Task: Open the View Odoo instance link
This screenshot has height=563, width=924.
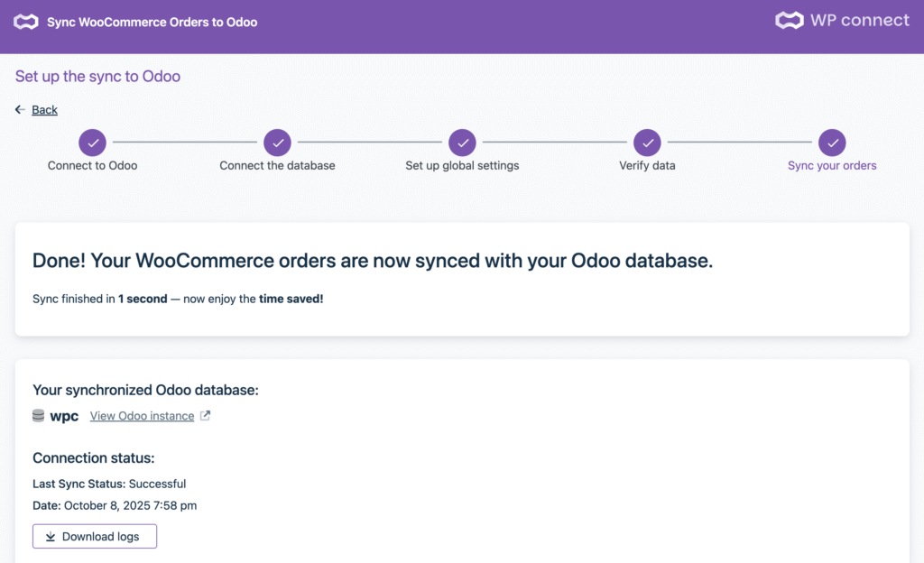Action: point(142,416)
